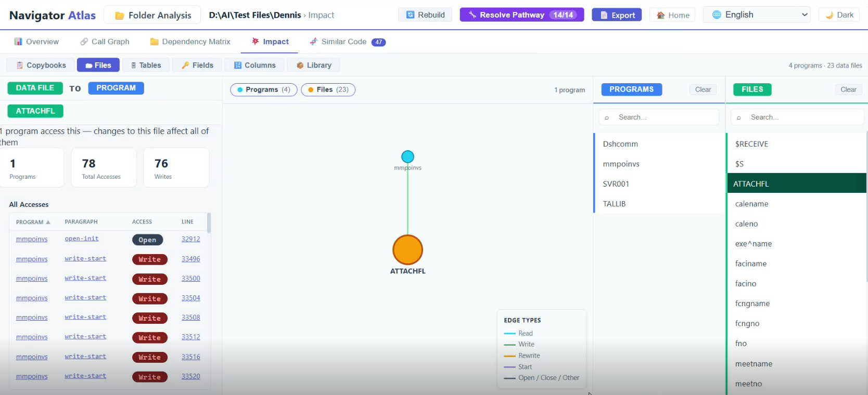Image resolution: width=868 pixels, height=395 pixels.
Task: Click the Rebuild button
Action: [x=425, y=15]
